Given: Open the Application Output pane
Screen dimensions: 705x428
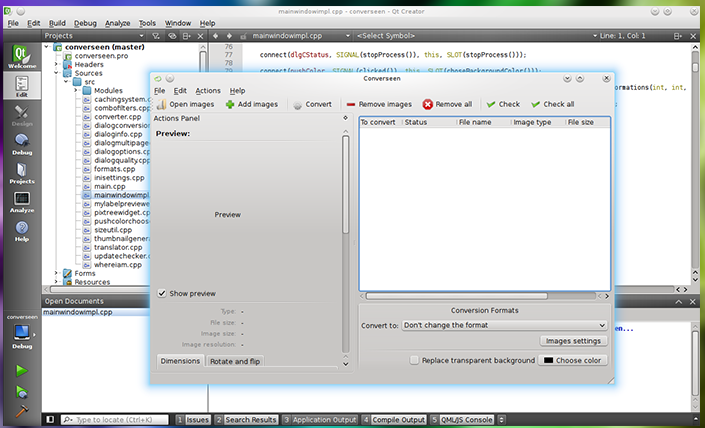Looking at the screenshot, I should (x=320, y=419).
